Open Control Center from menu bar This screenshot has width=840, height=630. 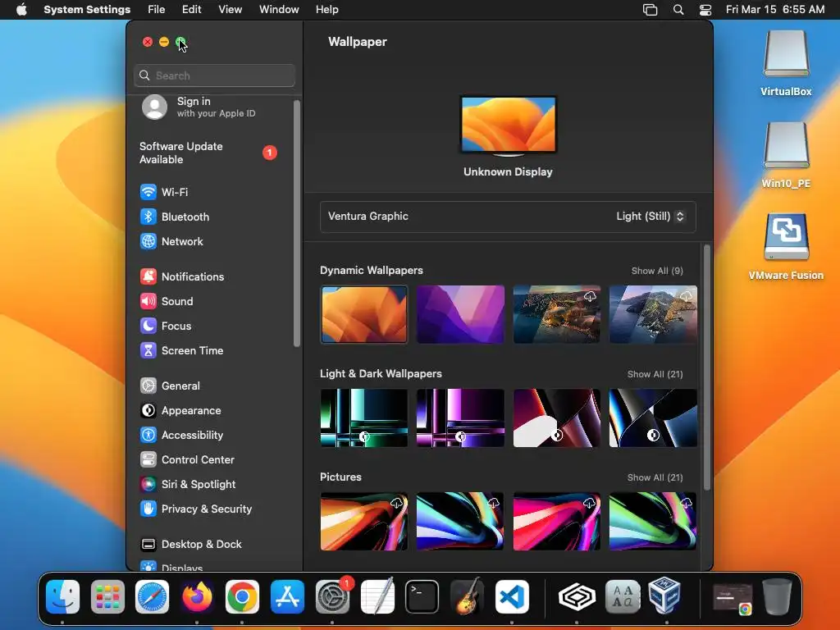click(x=705, y=10)
